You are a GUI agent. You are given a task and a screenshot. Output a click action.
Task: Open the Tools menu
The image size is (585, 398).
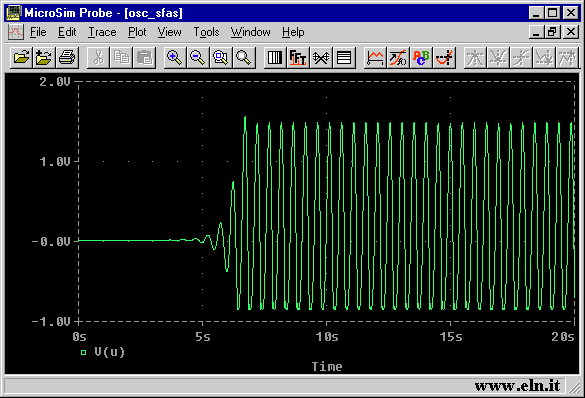coord(206,32)
